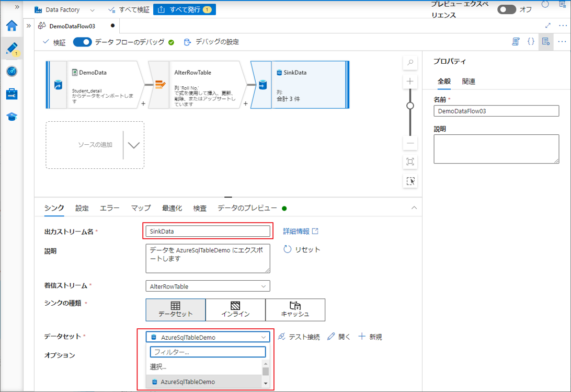Switch to the 検査 tab
The image size is (571, 392).
[x=200, y=208]
